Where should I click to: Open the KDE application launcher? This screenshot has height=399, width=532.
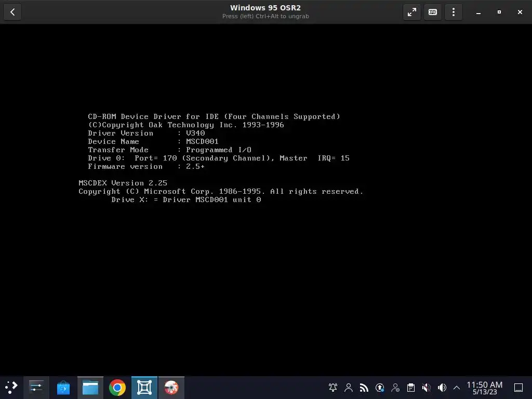click(11, 388)
